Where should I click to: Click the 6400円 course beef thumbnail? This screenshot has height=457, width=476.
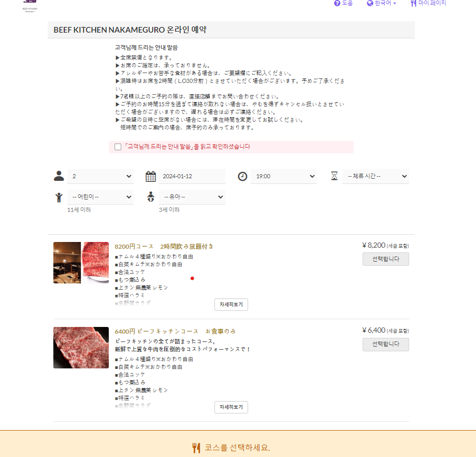coord(81,348)
